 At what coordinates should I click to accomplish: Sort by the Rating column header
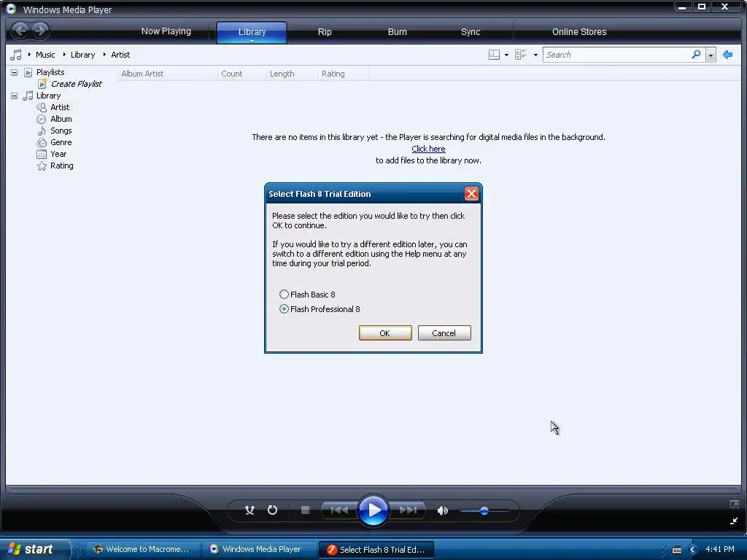(x=344, y=74)
